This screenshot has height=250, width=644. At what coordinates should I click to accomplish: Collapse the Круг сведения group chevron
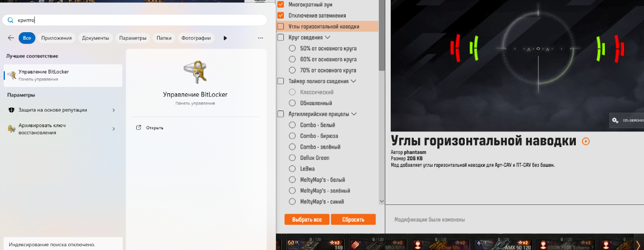[x=327, y=38]
